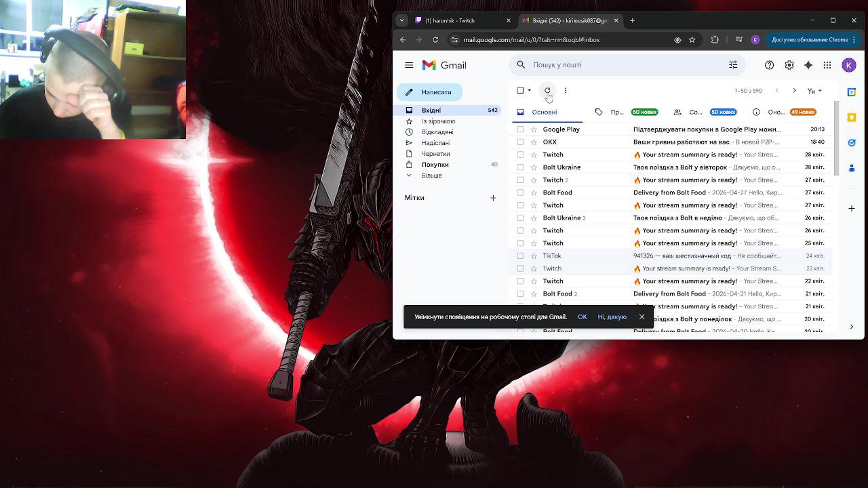868x488 pixels.
Task: Star the OKX email
Action: coord(534,142)
